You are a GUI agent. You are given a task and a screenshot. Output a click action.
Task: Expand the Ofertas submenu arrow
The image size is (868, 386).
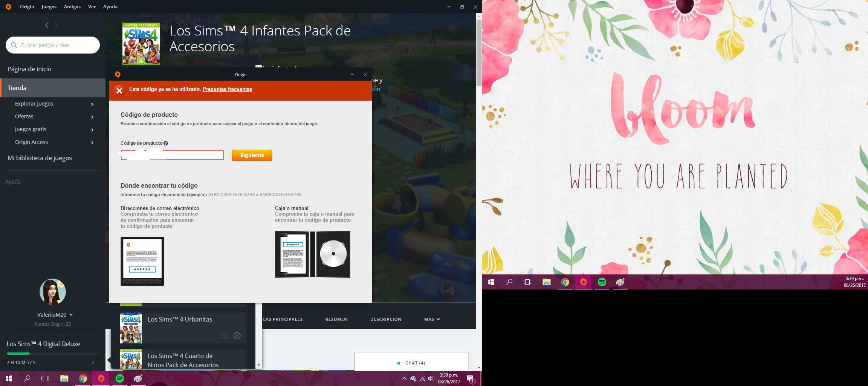(92, 117)
